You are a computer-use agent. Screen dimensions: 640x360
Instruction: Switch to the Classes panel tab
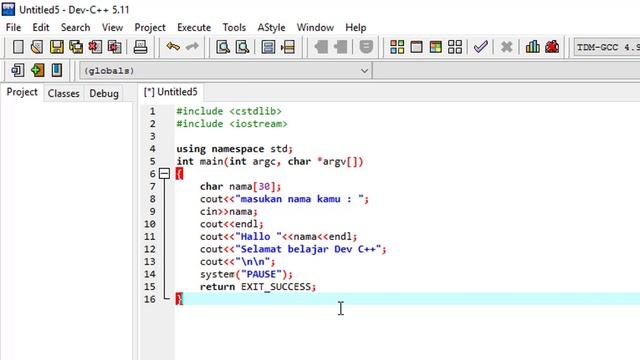63,93
